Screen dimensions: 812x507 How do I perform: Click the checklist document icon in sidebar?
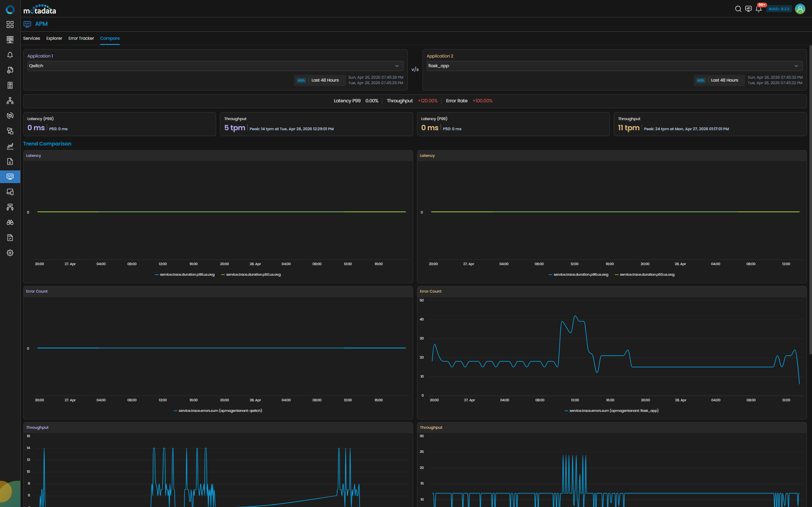10,238
